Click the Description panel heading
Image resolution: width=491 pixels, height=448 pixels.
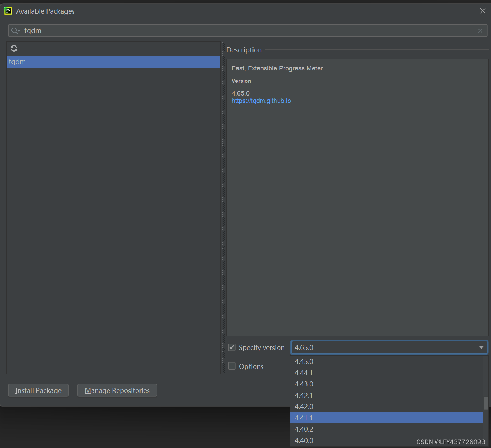[244, 50]
